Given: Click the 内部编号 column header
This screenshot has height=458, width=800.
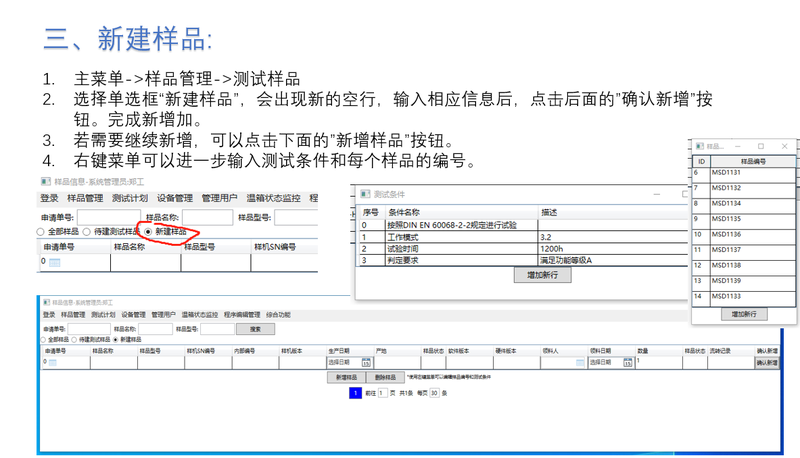Looking at the screenshot, I should (x=255, y=351).
